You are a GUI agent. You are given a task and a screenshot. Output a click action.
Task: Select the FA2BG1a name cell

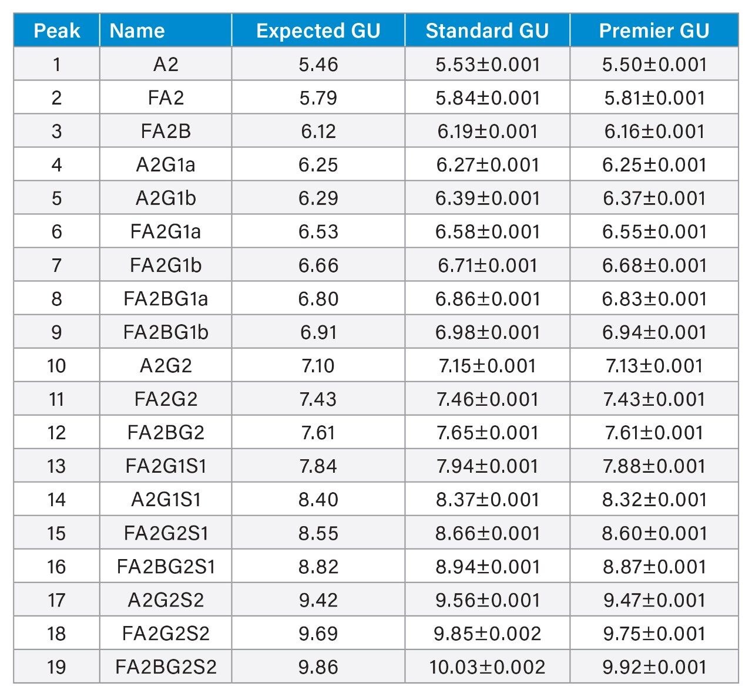click(166, 298)
